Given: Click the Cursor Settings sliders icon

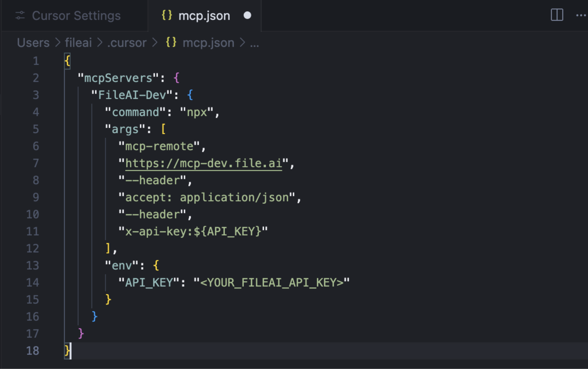Looking at the screenshot, I should tap(20, 16).
